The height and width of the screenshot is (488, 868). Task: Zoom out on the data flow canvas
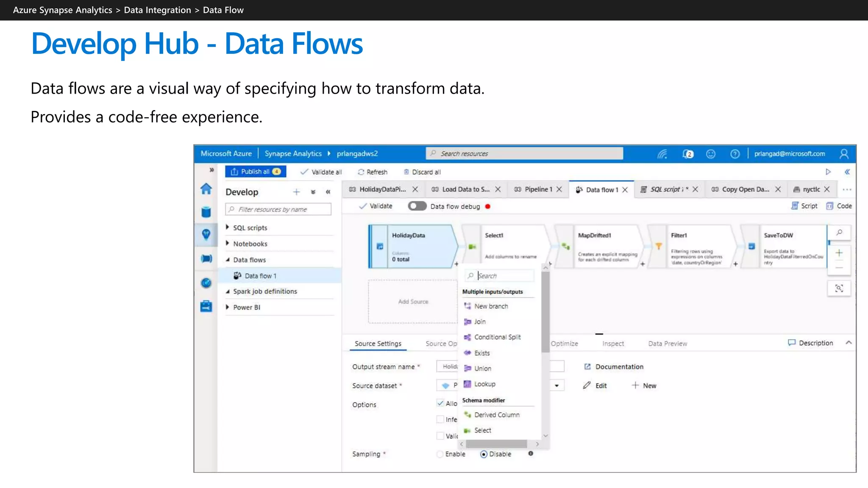[839, 268]
